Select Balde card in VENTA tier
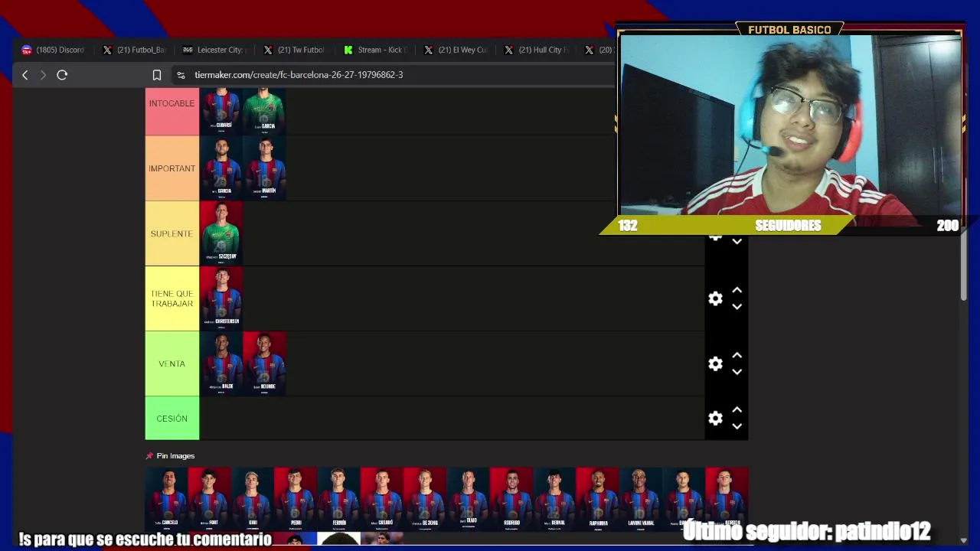This screenshot has width=980, height=551. pos(221,364)
